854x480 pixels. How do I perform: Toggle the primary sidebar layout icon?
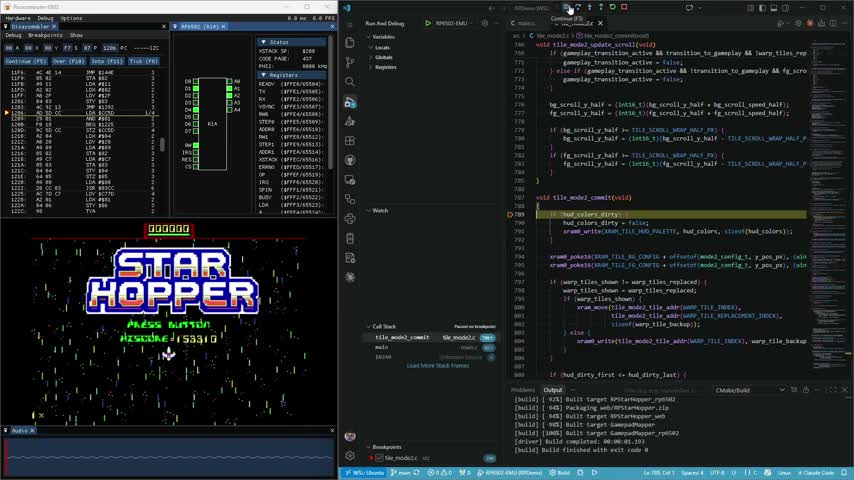click(762, 8)
